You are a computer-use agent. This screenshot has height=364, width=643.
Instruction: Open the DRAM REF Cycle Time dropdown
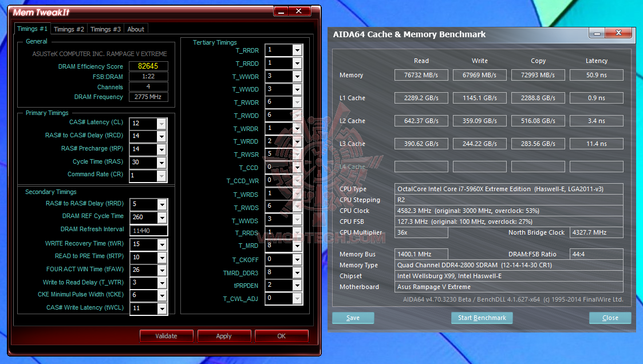163,217
